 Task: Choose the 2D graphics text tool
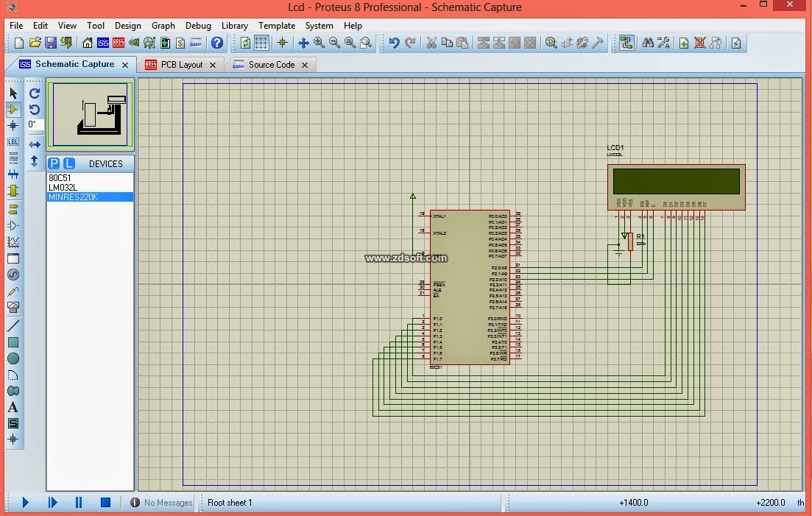point(13,407)
